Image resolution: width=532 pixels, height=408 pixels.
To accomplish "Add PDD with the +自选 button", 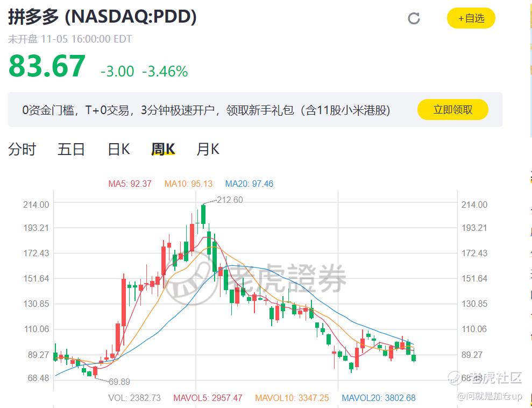I will coord(471,18).
